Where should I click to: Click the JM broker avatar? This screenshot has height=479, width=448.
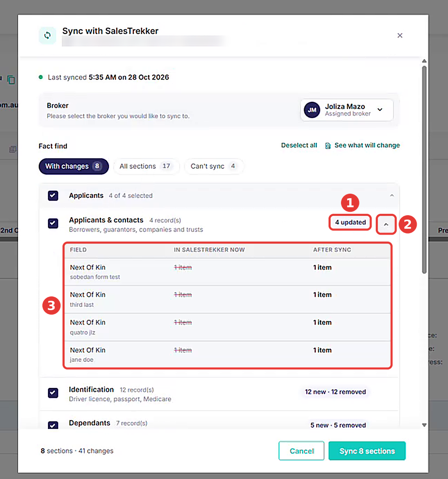[312, 110]
